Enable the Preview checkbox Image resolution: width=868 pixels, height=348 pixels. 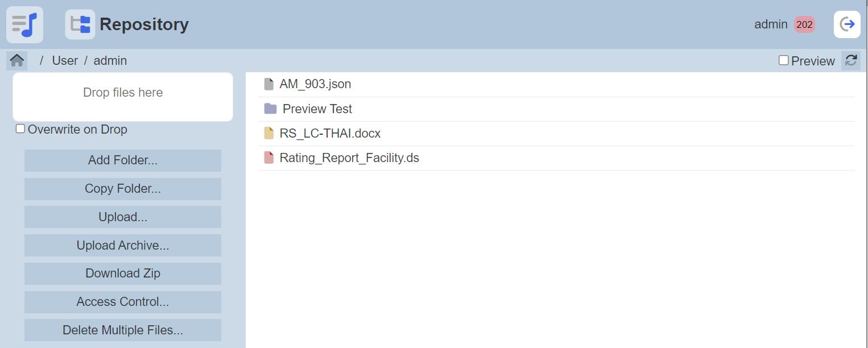[x=784, y=60]
